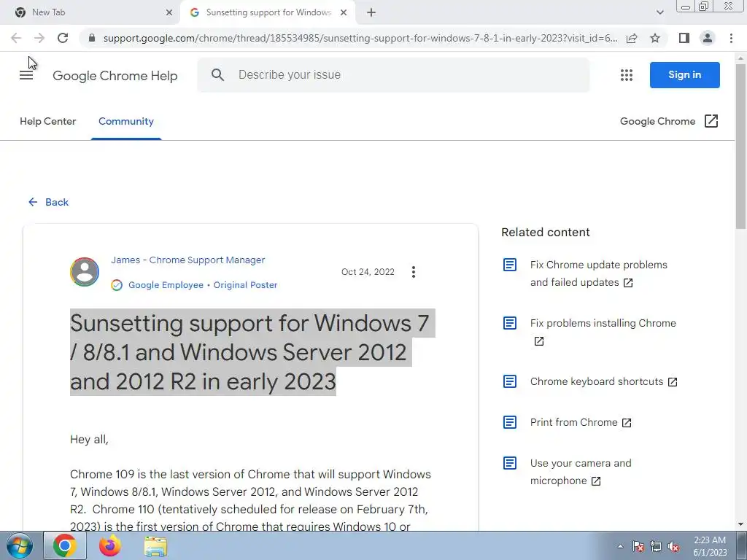The image size is (747, 560).
Task: Click the camera and microphone document icon
Action: [x=510, y=463]
